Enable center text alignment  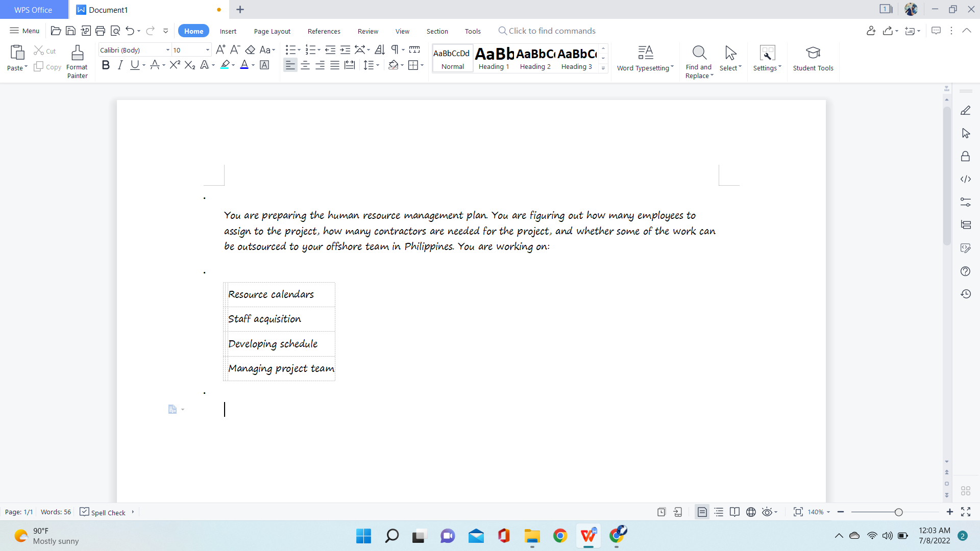(x=305, y=65)
